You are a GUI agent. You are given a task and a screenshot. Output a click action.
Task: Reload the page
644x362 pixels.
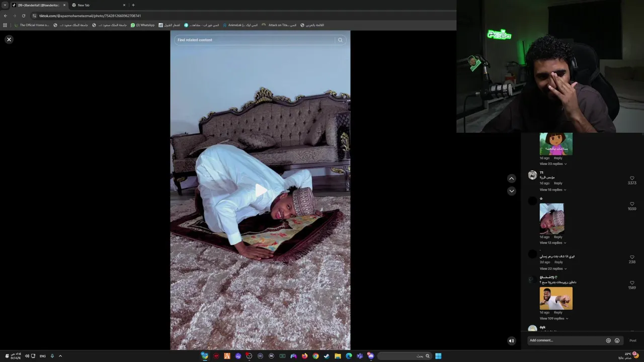pos(23,16)
